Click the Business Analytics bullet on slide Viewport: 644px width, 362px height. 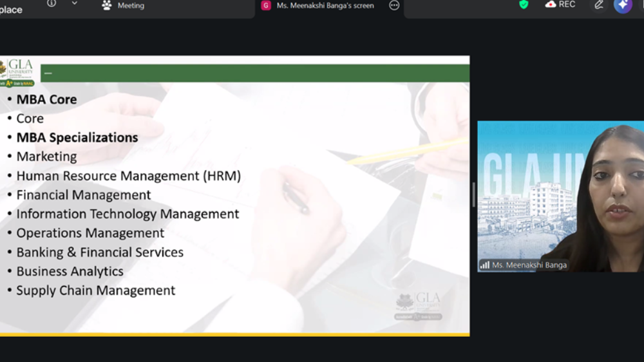point(70,271)
